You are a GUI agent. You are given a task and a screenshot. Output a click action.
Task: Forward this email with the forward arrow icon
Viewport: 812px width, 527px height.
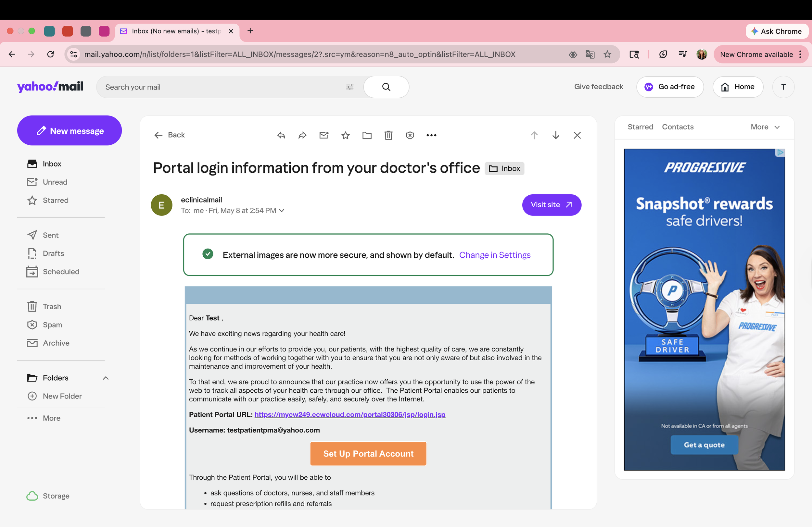point(302,135)
